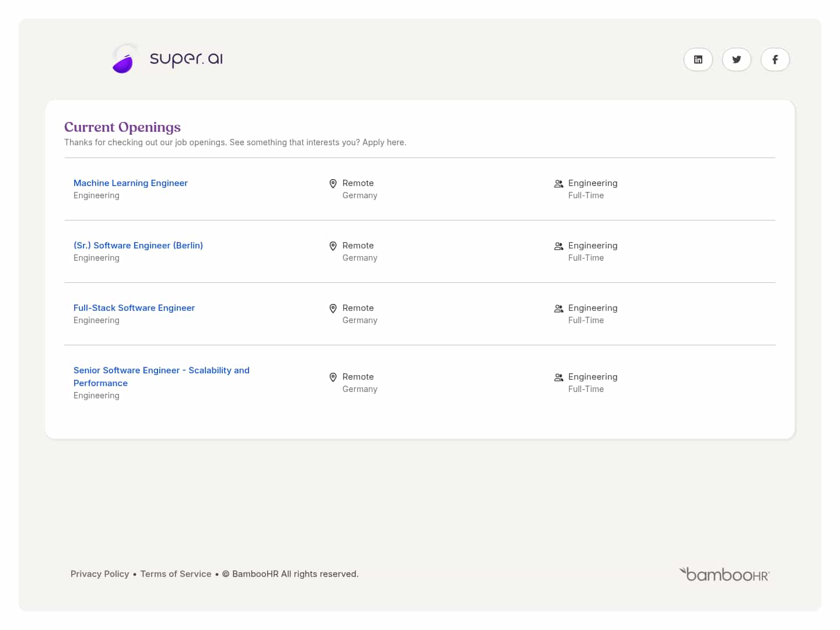Image resolution: width=840 pixels, height=630 pixels.
Task: Click the Current Openings heading
Action: [x=123, y=127]
